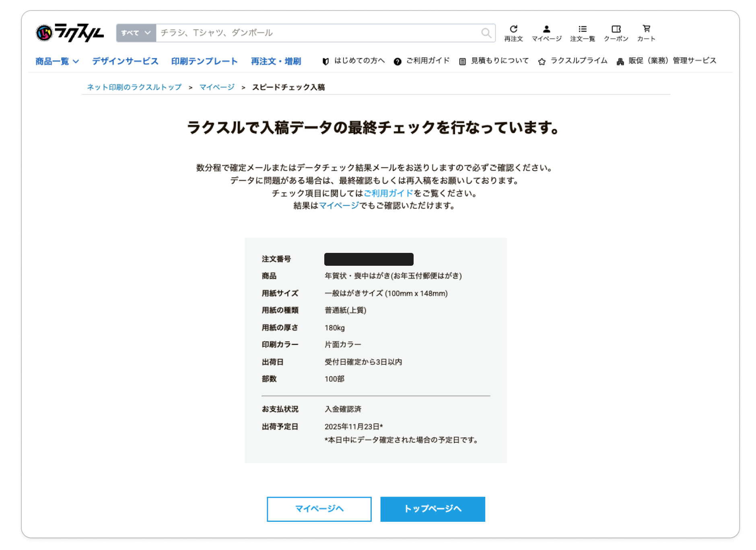Open the マイページ user icon
756x550 pixels.
click(546, 33)
